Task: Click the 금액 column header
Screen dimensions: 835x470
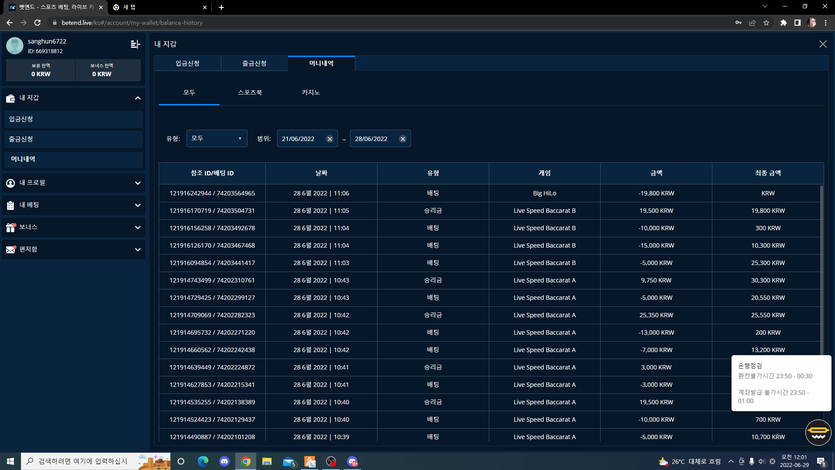Action: click(x=656, y=174)
